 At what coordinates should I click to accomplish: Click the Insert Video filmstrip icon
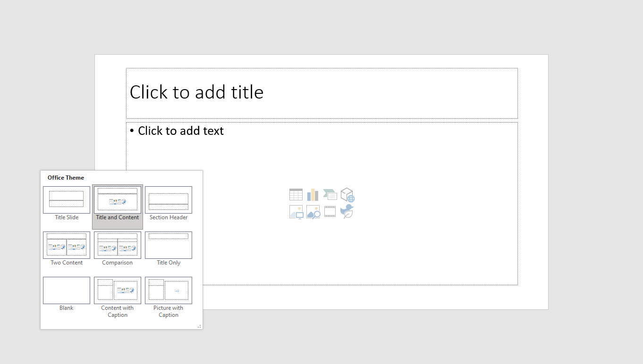coord(330,212)
